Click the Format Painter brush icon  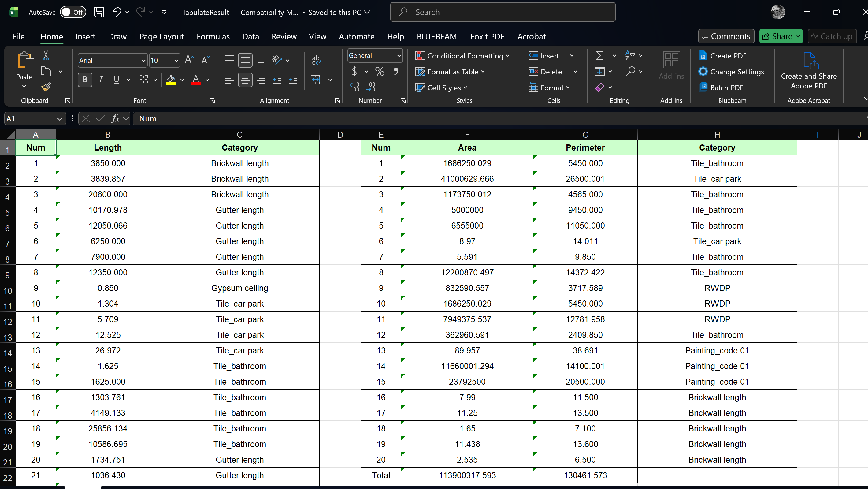(x=46, y=87)
